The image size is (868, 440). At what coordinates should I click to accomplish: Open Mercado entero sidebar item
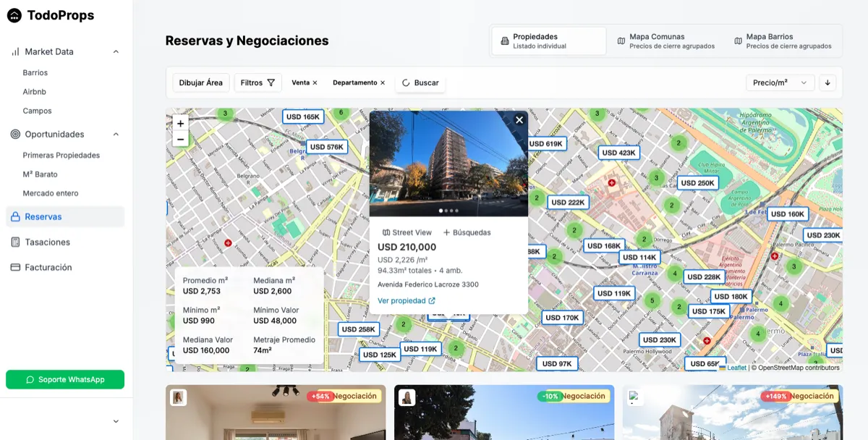pos(51,193)
